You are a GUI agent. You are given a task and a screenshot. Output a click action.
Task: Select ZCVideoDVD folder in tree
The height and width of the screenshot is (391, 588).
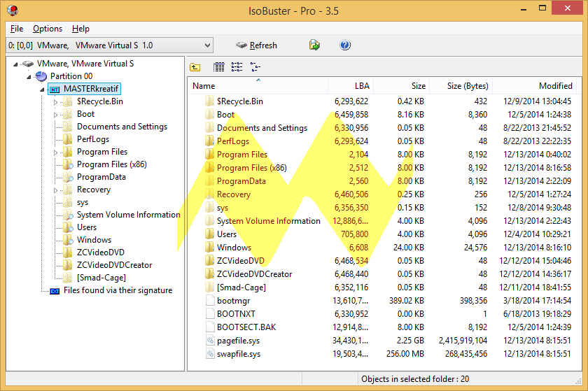tap(101, 253)
